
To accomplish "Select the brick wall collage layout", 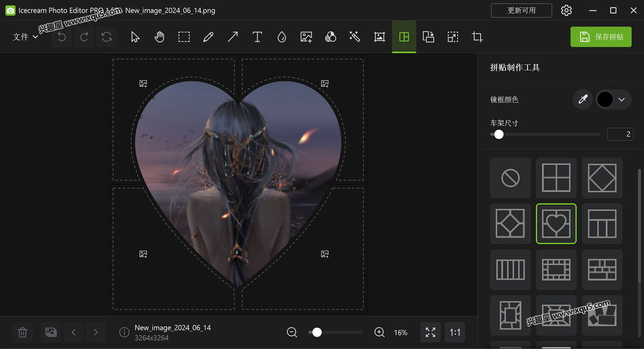I will pyautogui.click(x=602, y=270).
